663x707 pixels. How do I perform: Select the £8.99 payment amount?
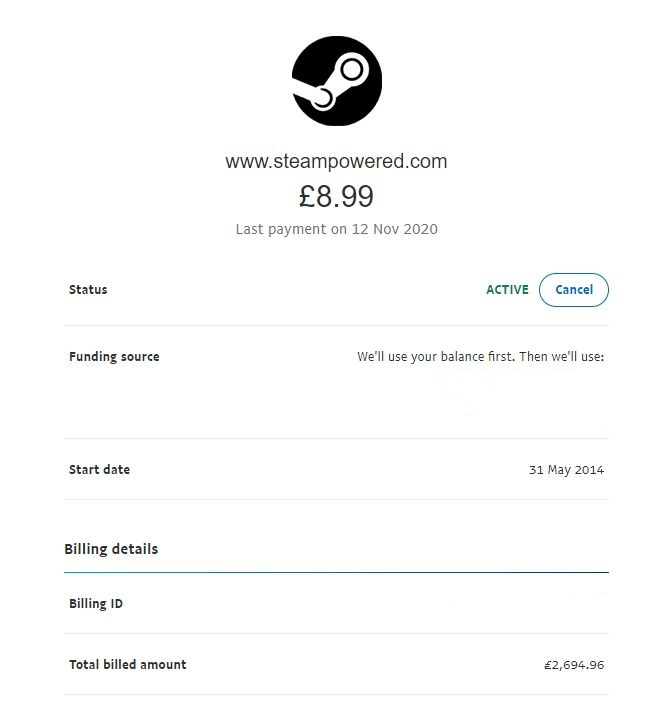click(336, 197)
